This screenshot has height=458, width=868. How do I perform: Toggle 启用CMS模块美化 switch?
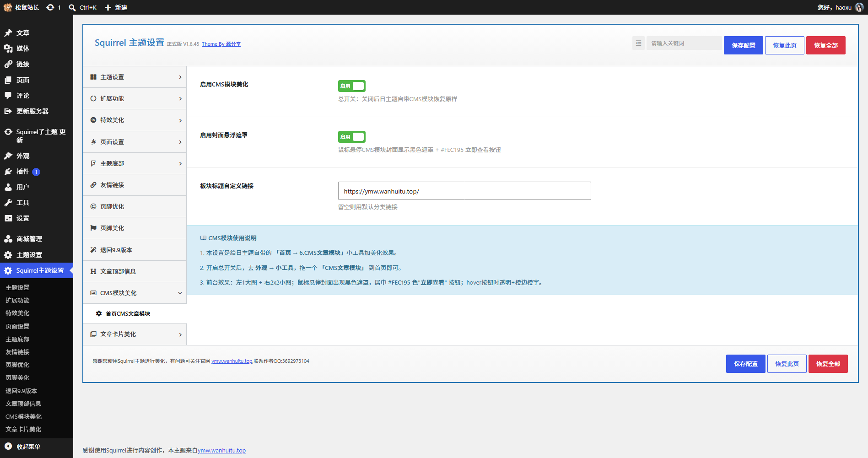[x=352, y=86]
